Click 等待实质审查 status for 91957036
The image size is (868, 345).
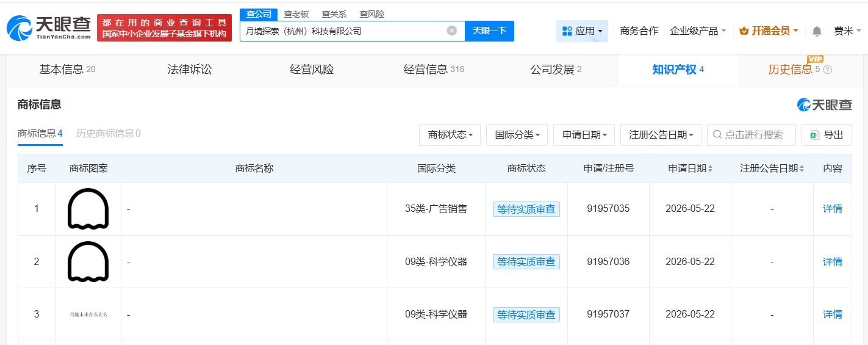tap(526, 262)
